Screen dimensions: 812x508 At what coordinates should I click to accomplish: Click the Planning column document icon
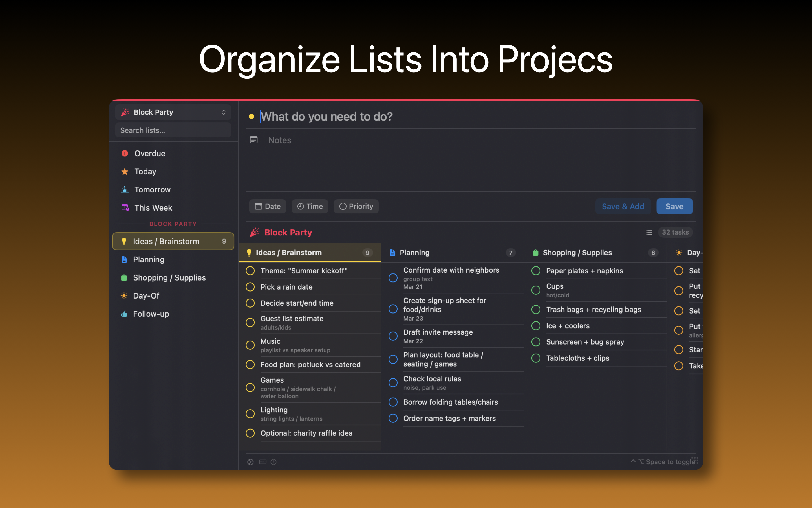(x=392, y=253)
